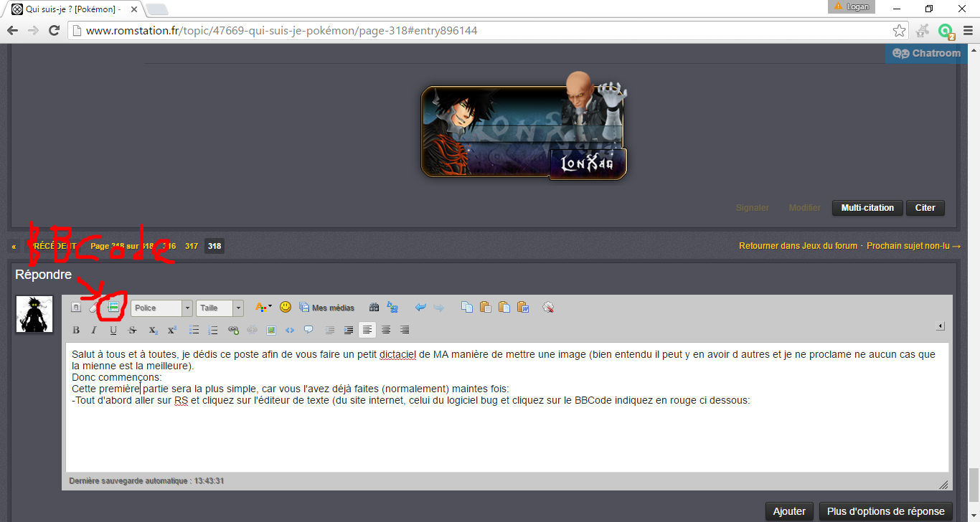Toggle Underline formatting

point(113,330)
